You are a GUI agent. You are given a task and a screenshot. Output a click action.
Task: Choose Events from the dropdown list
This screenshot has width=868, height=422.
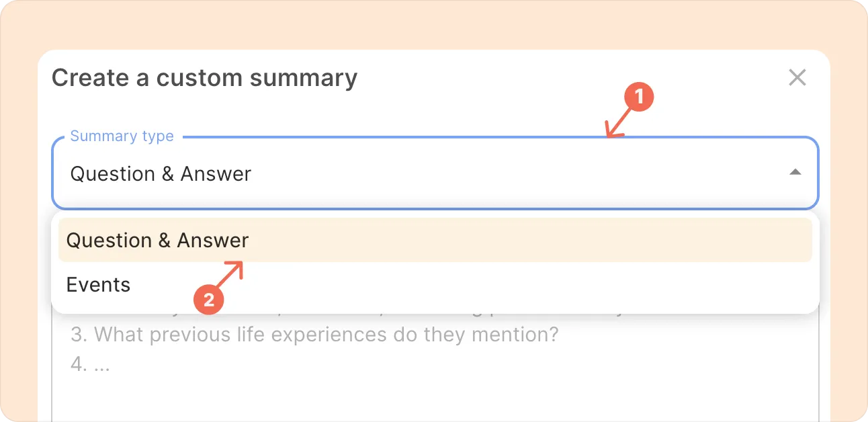coord(98,284)
